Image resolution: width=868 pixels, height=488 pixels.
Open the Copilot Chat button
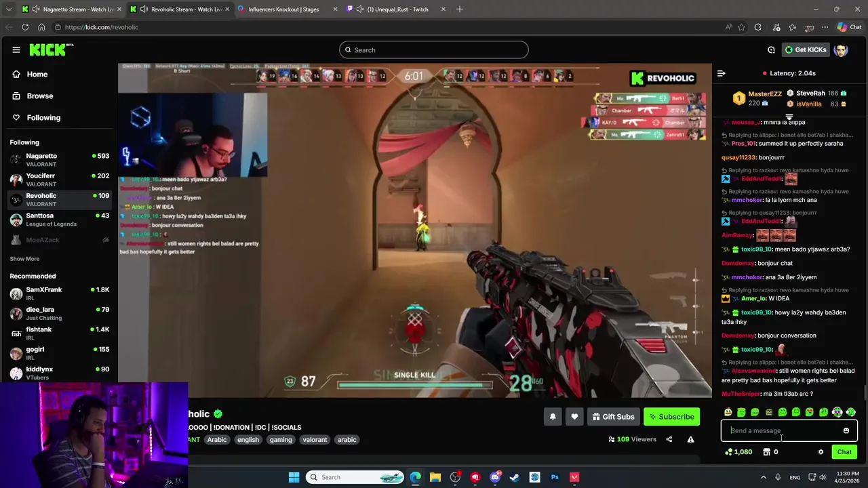(849, 27)
